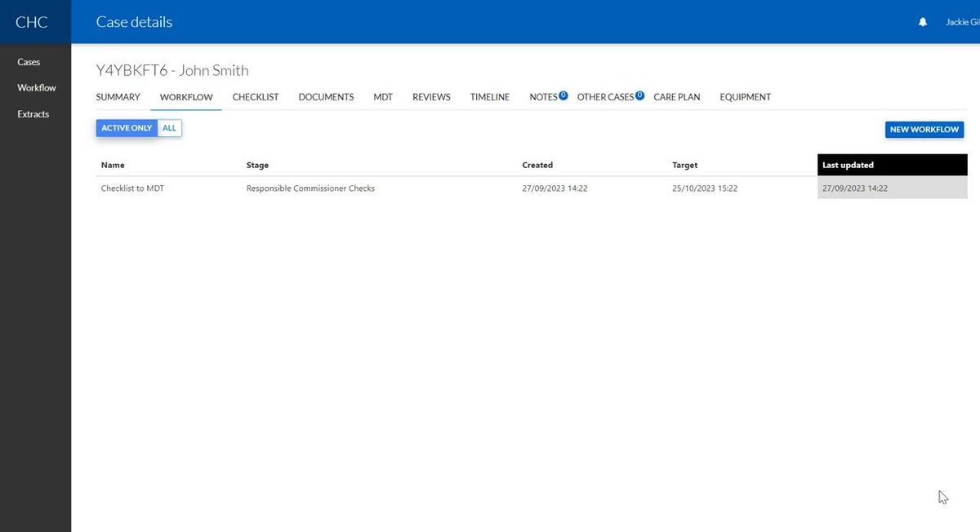Screen dimensions: 980x532
Task: Go to the Care Plan tab
Action: tap(677, 97)
